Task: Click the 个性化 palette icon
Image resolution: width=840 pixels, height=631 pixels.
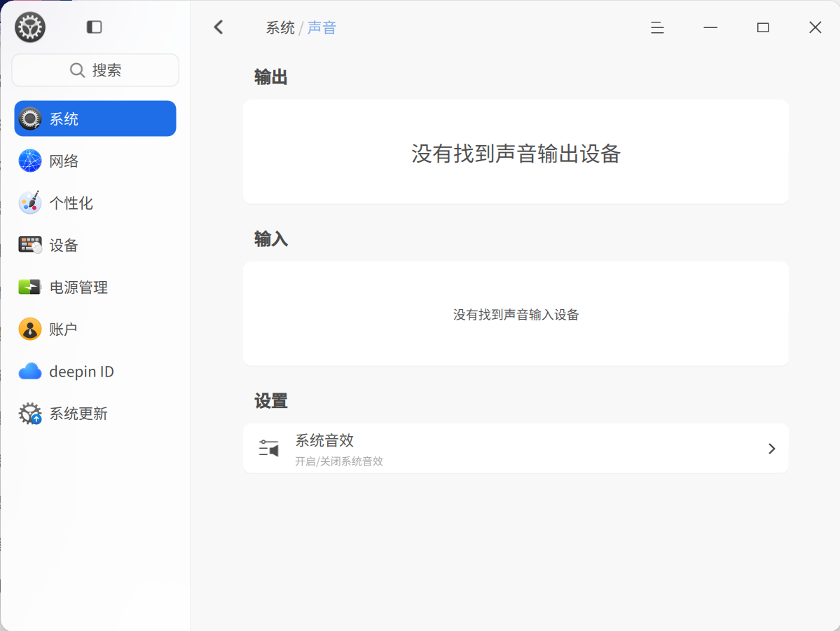Action: click(x=30, y=203)
